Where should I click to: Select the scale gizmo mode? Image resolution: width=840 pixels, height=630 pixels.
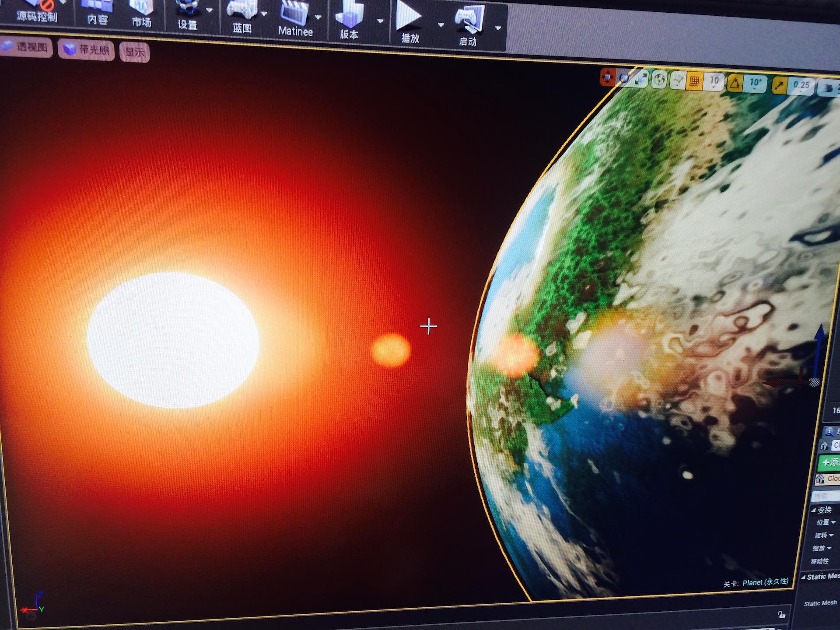coord(640,79)
